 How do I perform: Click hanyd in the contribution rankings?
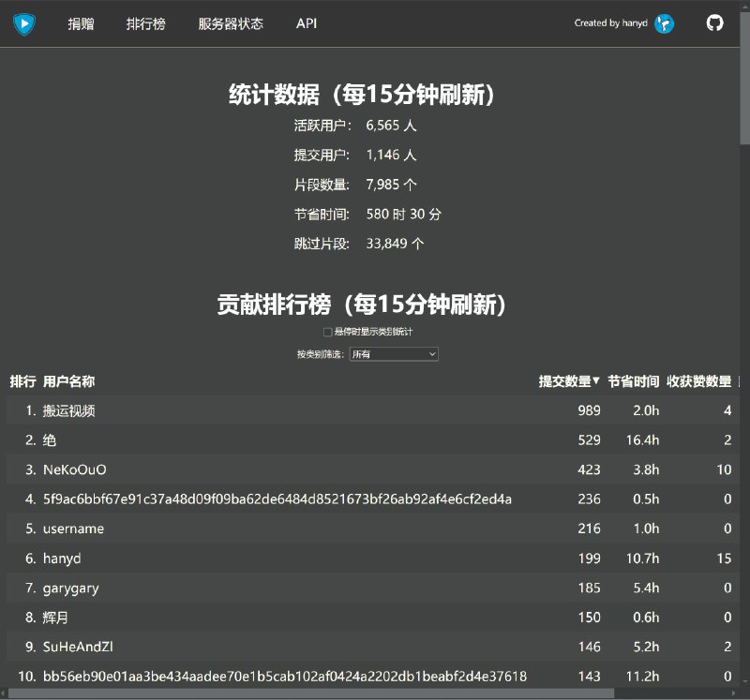tap(61, 558)
